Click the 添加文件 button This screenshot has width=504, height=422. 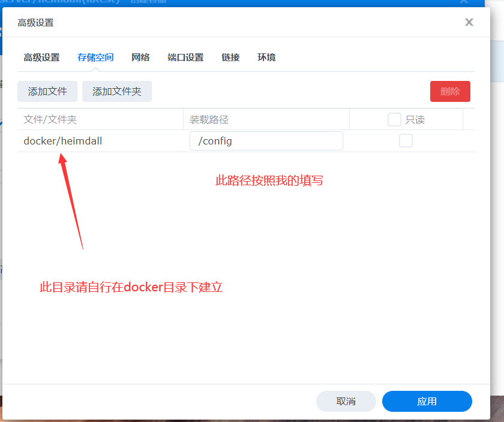(x=47, y=92)
